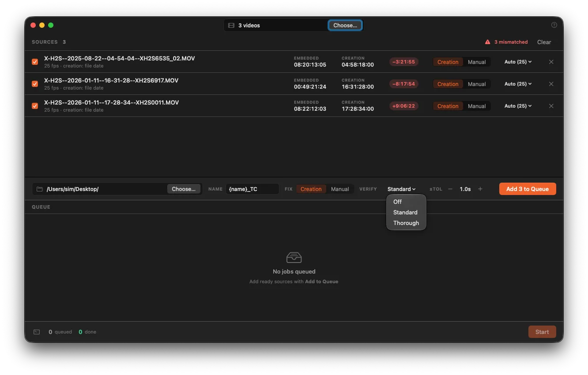
Task: Uncheck the XH2S6535_02.MOV source checkbox
Action: (x=35, y=62)
